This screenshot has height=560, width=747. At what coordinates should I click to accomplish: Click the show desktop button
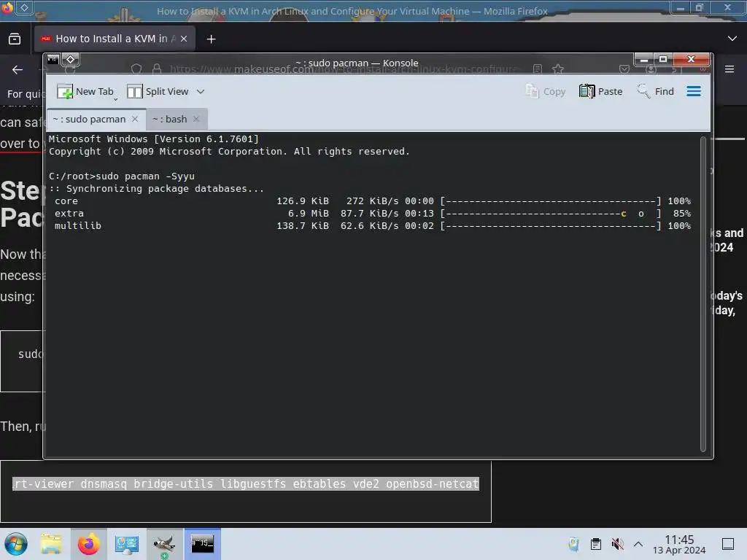728,544
